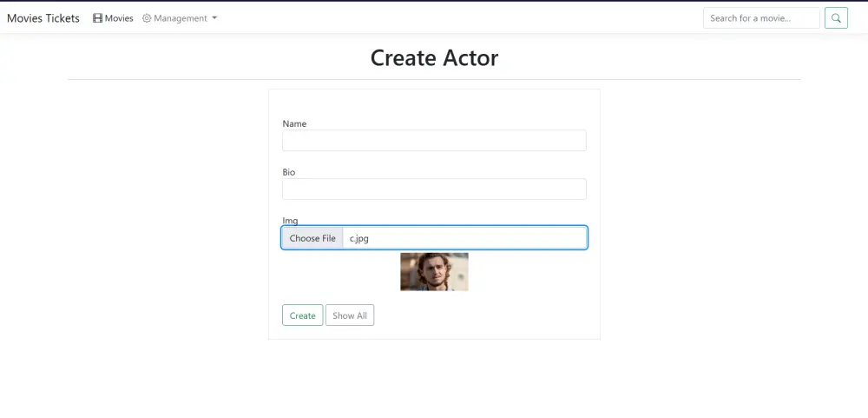This screenshot has height=418, width=868.
Task: Click the selected file name c.jpg
Action: 359,238
